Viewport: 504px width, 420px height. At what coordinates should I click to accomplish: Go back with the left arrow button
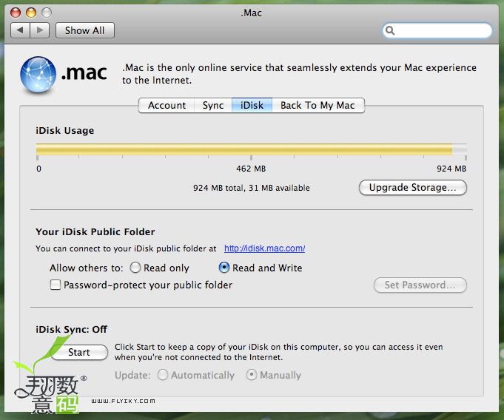(20, 30)
